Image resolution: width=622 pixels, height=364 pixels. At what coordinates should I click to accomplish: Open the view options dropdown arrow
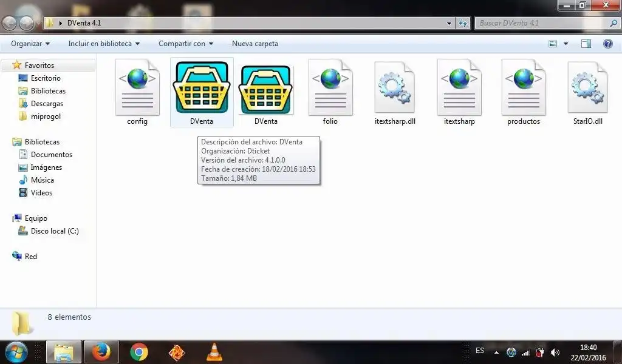566,44
